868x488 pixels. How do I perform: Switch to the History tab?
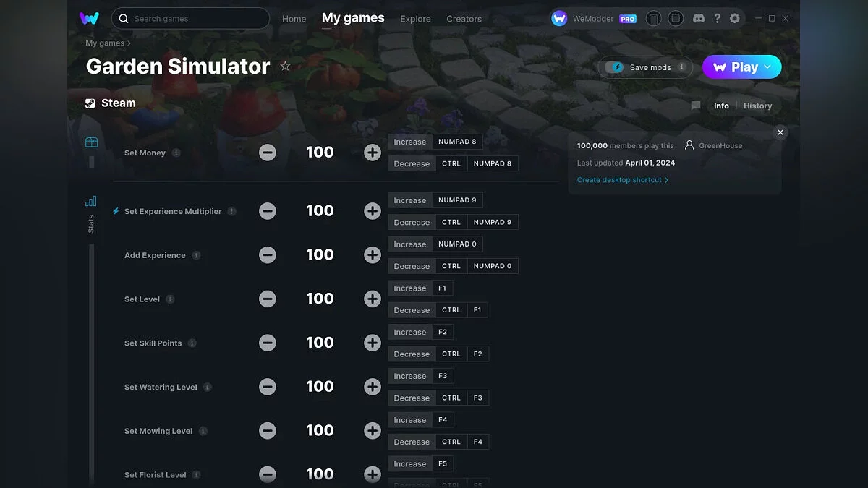[757, 106]
